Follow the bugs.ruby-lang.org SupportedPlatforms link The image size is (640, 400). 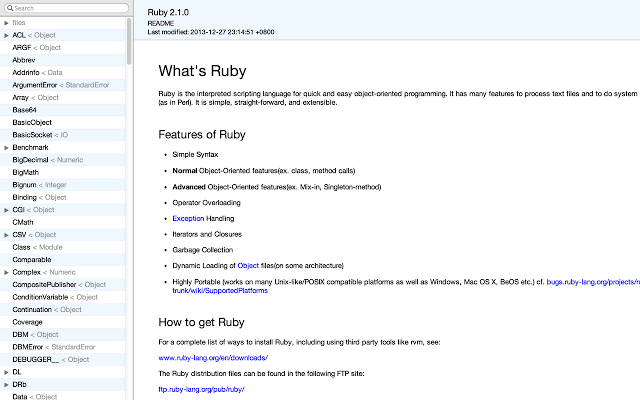pos(593,282)
